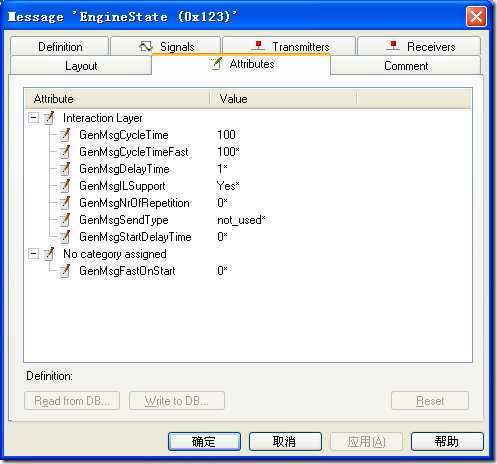Click the Write to DB button
Screen dimensions: 497x464
click(x=177, y=400)
